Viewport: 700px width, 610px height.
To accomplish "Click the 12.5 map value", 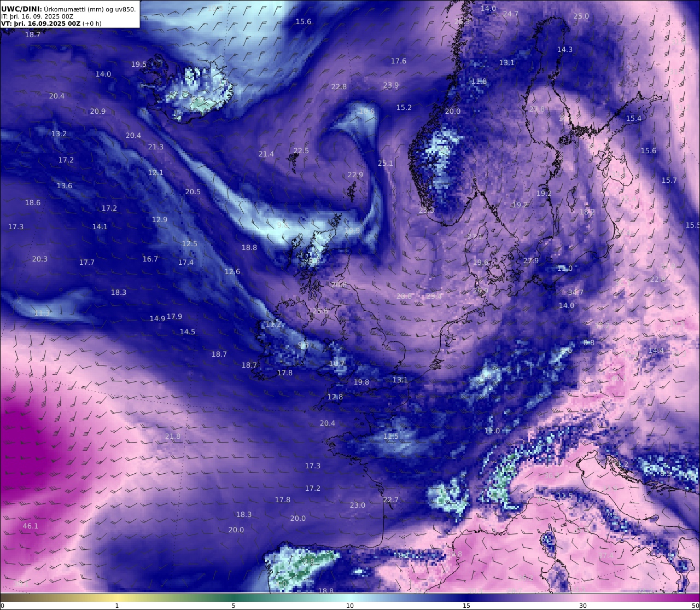I will [190, 244].
